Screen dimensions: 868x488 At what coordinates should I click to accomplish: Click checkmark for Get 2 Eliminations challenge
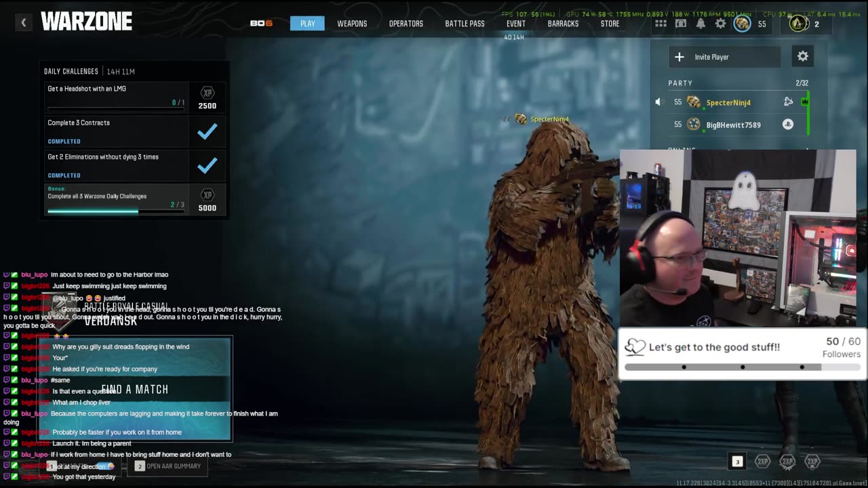[x=208, y=165]
